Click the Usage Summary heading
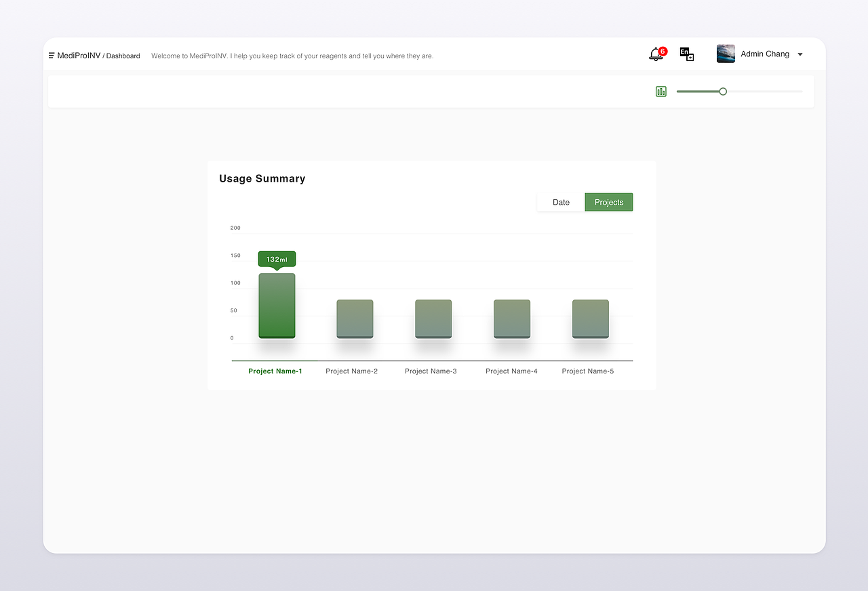Viewport: 868px width, 591px height. coord(262,179)
